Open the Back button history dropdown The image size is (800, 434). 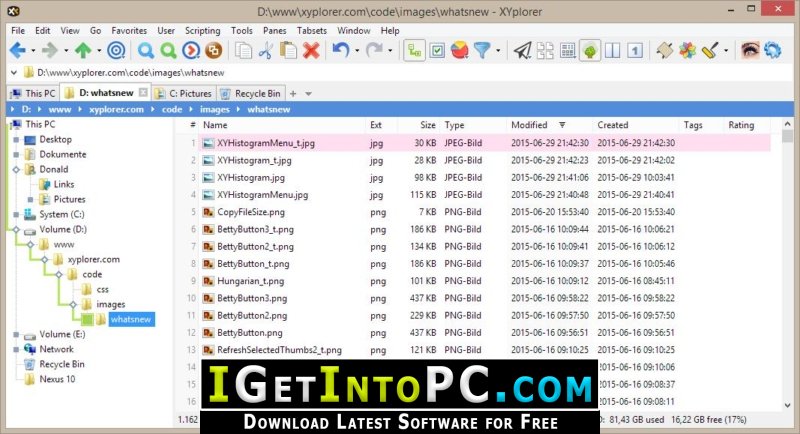(33, 50)
